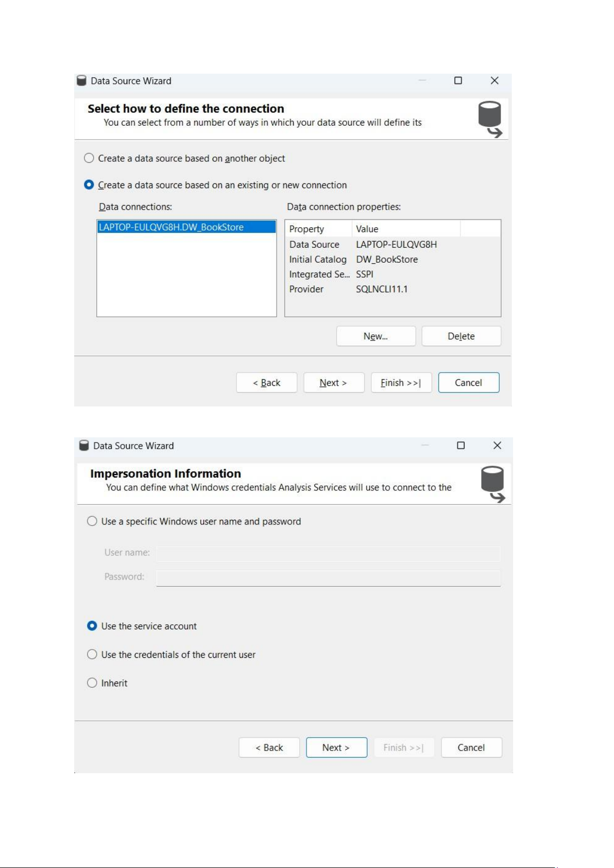614x868 pixels.
Task: Click the data source graphic beside 'Impersonation Information'
Action: (493, 484)
